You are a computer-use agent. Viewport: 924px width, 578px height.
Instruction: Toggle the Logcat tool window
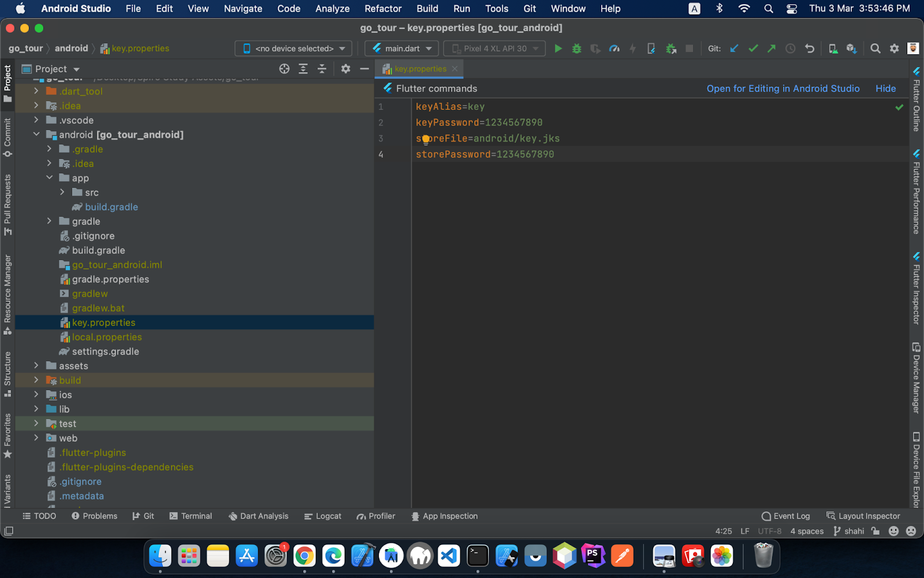point(323,516)
